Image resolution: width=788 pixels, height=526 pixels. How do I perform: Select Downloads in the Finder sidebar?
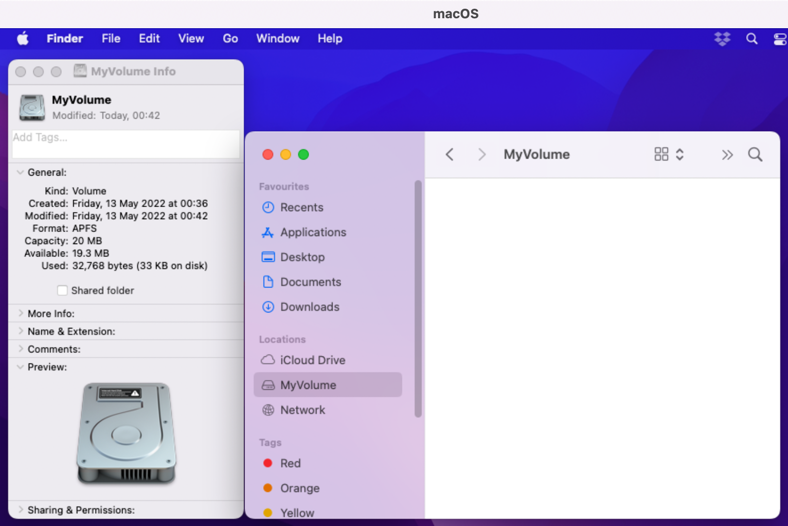[x=309, y=307]
